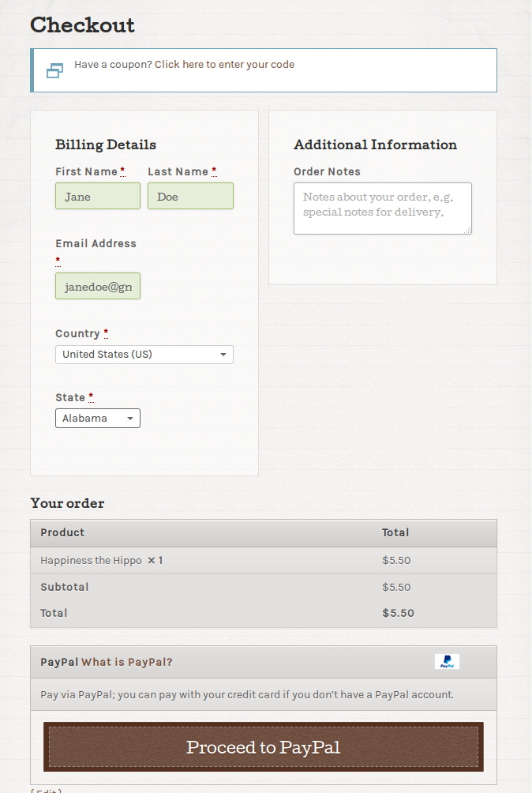Open the Country dropdown
Screen dimensions: 532x793
tap(144, 355)
